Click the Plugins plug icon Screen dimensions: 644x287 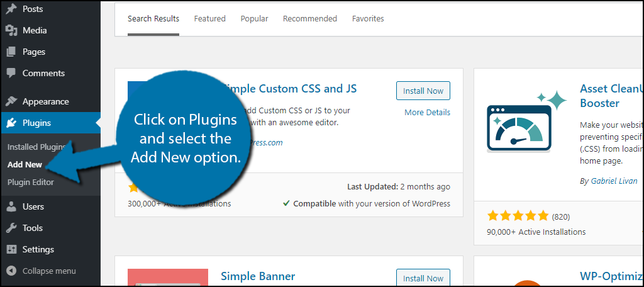(11, 123)
